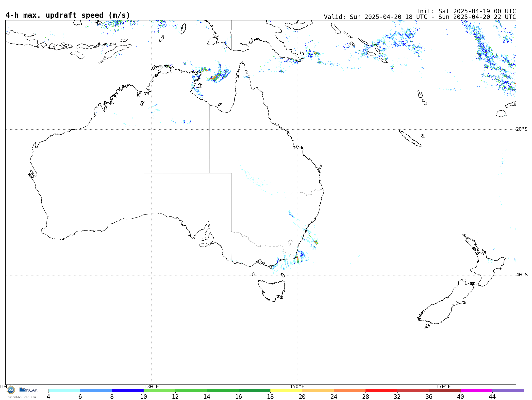The image size is (532, 400).
Task: Click the colorbar tick label '4'
Action: pos(49,397)
